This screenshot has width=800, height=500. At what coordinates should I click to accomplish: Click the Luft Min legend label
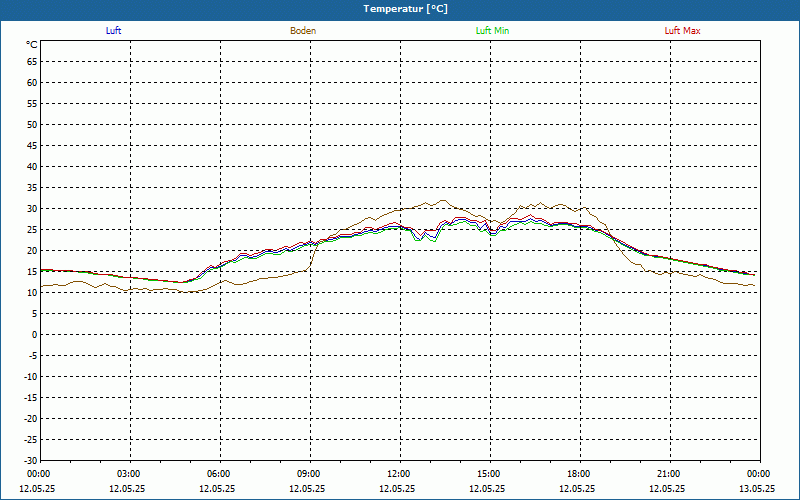(x=492, y=31)
